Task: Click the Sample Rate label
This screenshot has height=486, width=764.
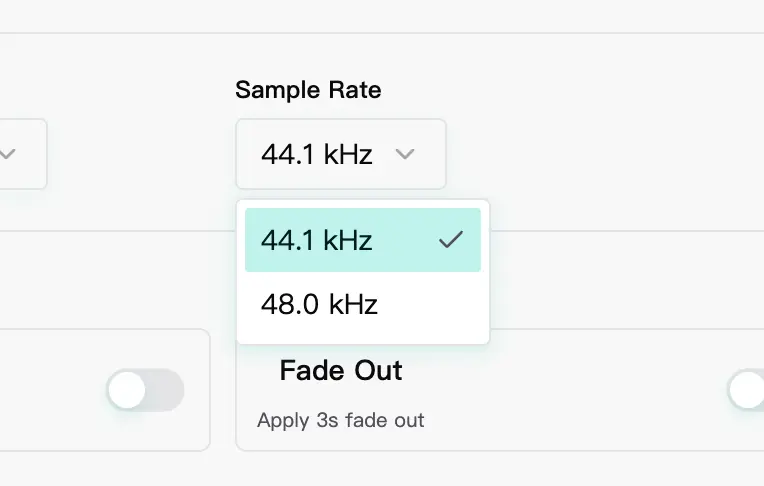Action: 308,89
